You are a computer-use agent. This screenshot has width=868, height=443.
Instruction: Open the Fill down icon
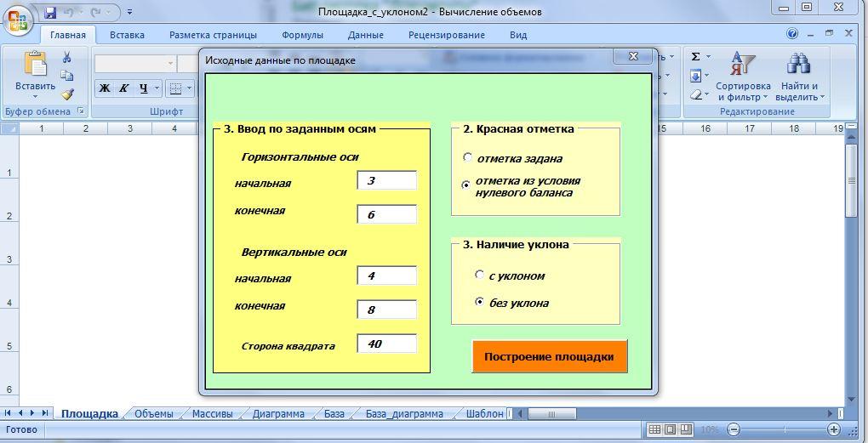(696, 75)
